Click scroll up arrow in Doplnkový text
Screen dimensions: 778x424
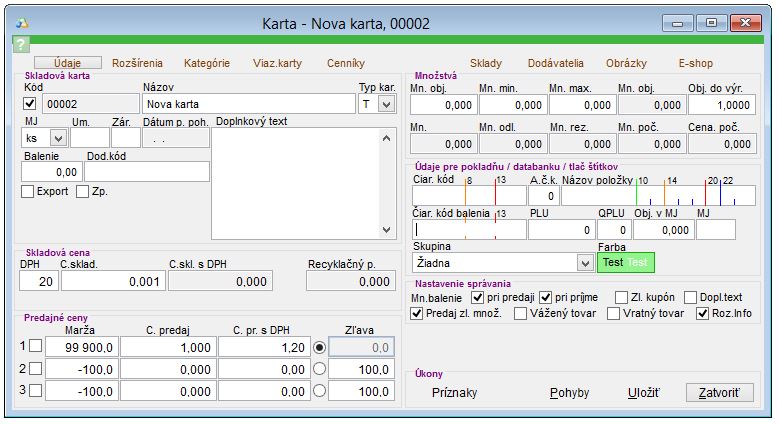coord(387,138)
